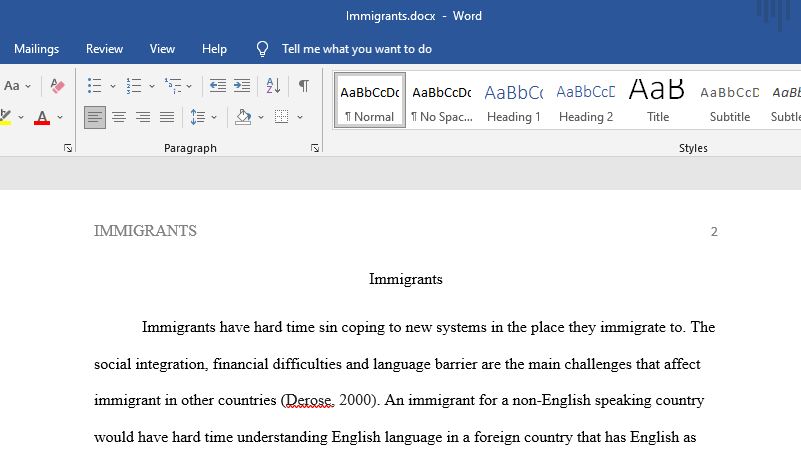This screenshot has width=801, height=450.
Task: Expand the Multilevel List dropdown arrow
Action: point(189,86)
